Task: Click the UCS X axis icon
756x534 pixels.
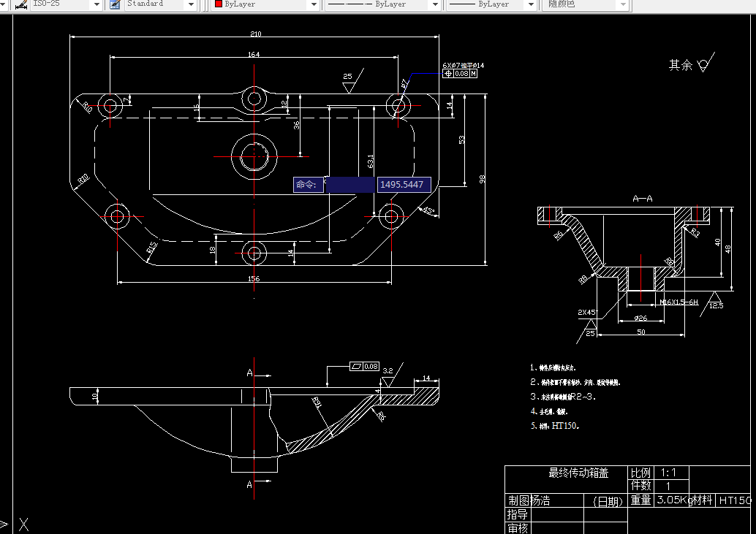Action: pos(23,525)
